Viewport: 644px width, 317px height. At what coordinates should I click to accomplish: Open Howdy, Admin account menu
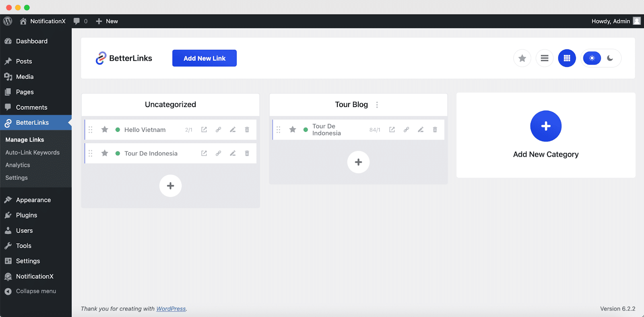pos(616,21)
